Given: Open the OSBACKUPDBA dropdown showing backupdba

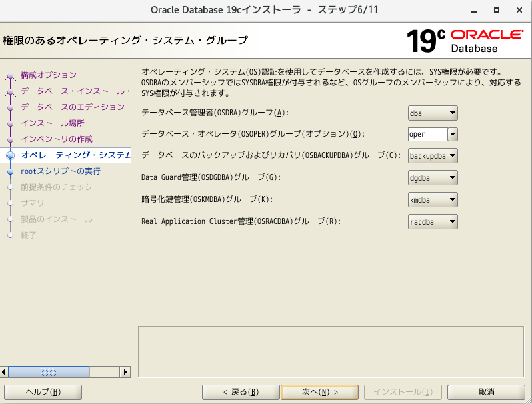Looking at the screenshot, I should (x=433, y=156).
